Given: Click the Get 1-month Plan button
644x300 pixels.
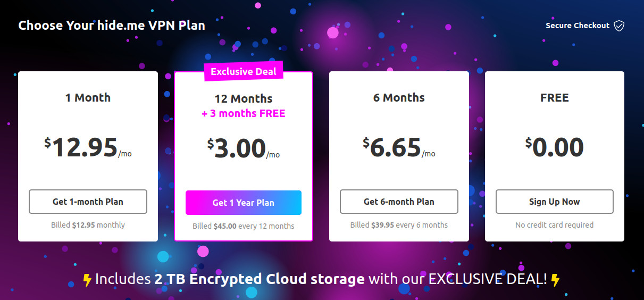Looking at the screenshot, I should coord(88,202).
